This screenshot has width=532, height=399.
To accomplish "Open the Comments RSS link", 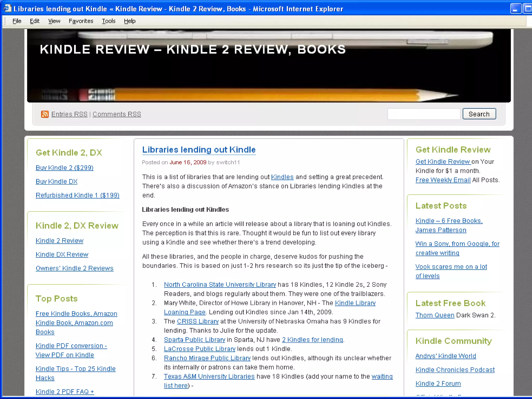I will (x=117, y=114).
